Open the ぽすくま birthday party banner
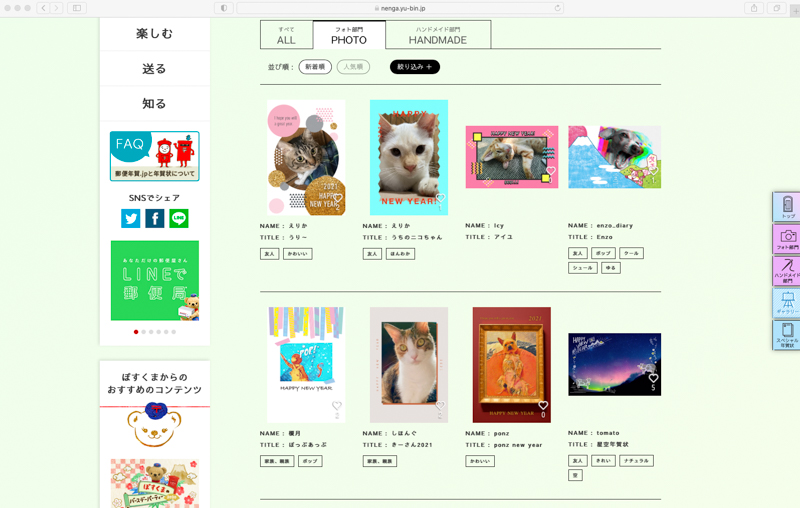This screenshot has width=800, height=508. point(155,482)
